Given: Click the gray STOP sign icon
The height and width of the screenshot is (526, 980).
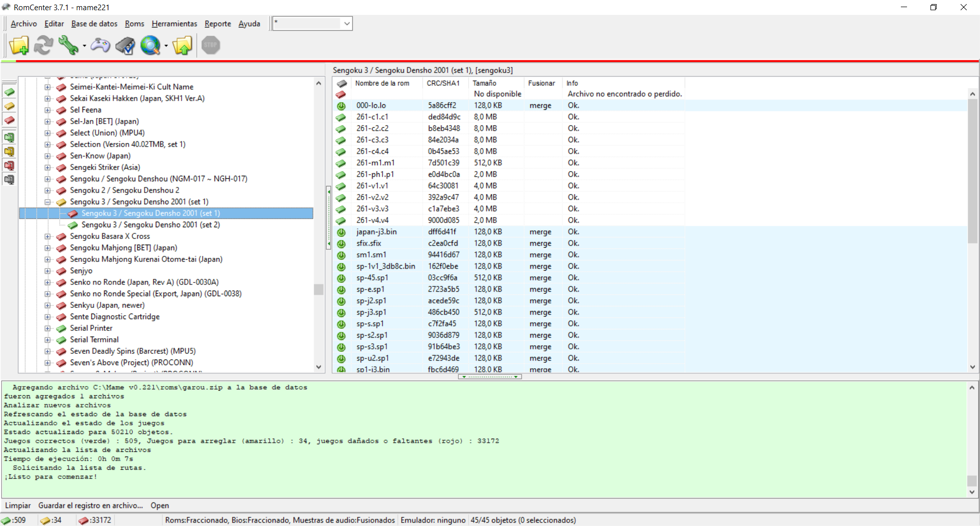Looking at the screenshot, I should pyautogui.click(x=210, y=45).
